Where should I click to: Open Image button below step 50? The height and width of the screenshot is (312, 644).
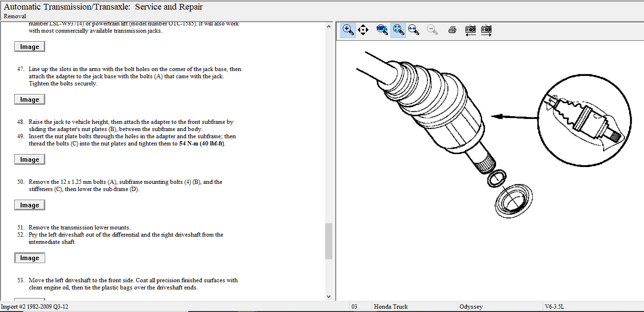[x=30, y=205]
